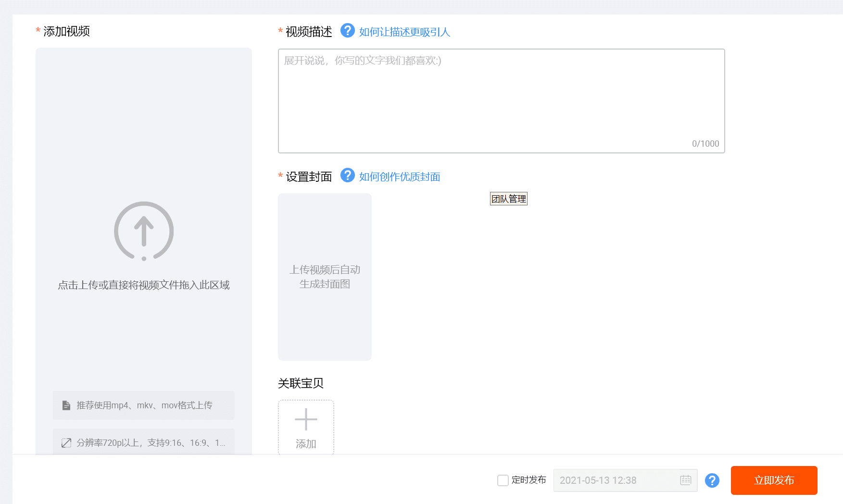Image resolution: width=843 pixels, height=504 pixels.
Task: Open 如何让描述更吸引人 link
Action: coord(404,32)
